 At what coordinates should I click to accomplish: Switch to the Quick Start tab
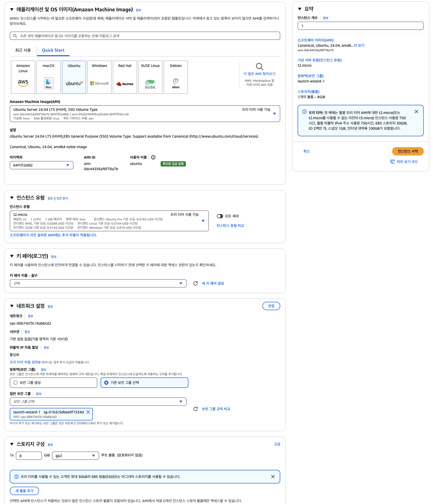click(53, 50)
